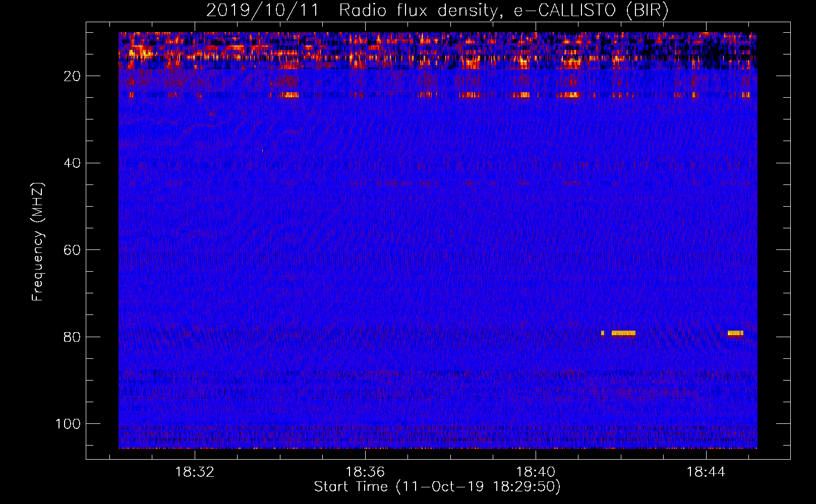Click the 60 frequency tick label

point(73,250)
